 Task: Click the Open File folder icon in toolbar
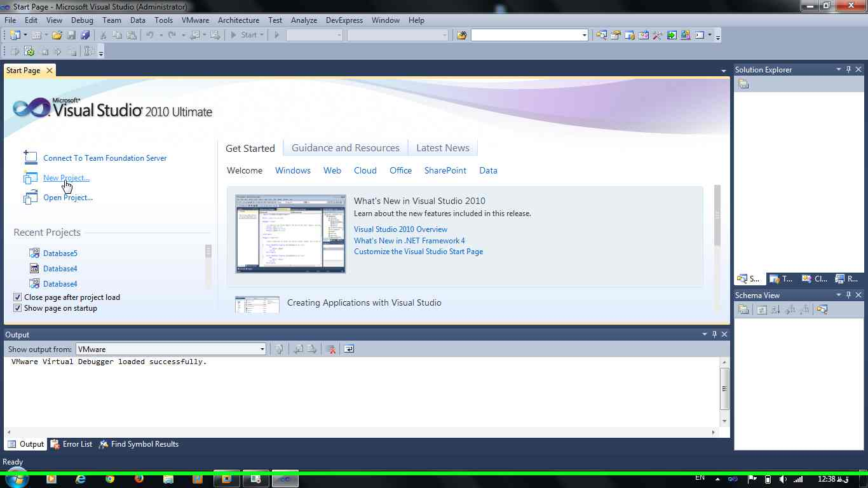[57, 36]
